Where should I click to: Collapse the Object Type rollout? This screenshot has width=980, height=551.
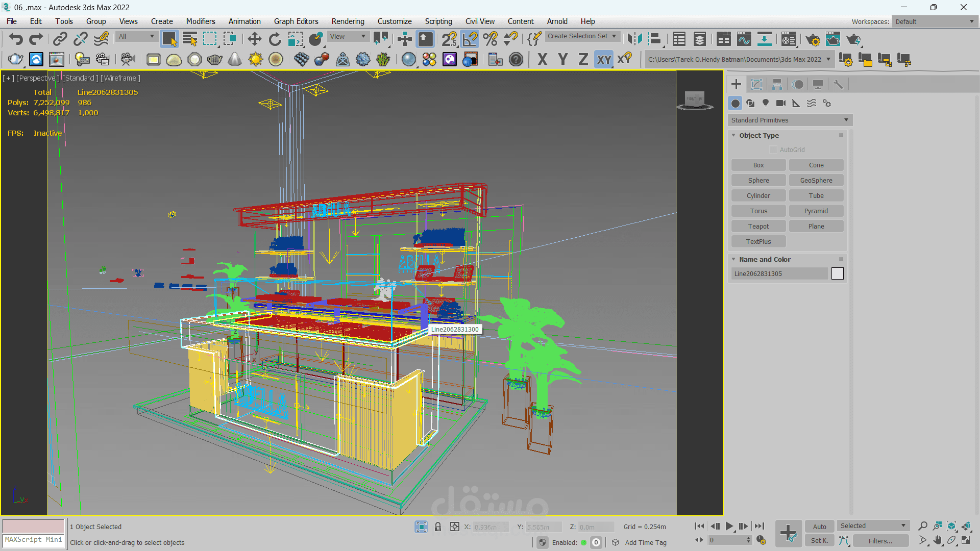click(x=758, y=135)
